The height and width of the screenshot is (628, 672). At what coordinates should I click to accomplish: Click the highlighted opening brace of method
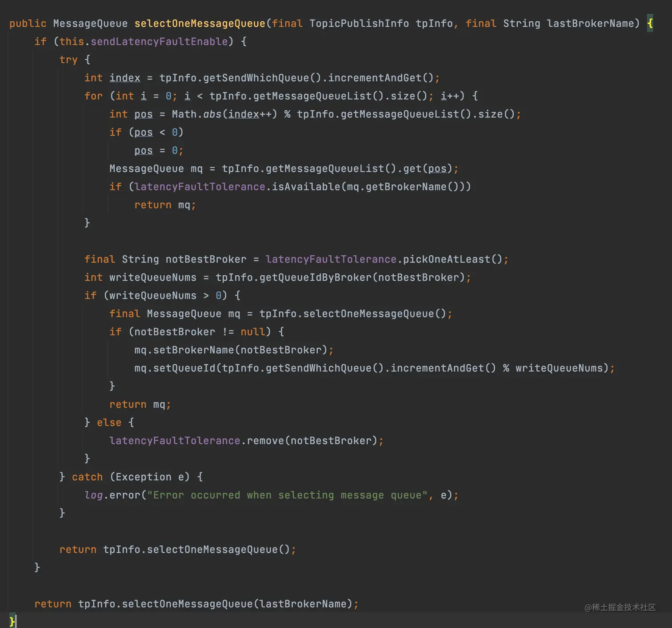point(650,24)
